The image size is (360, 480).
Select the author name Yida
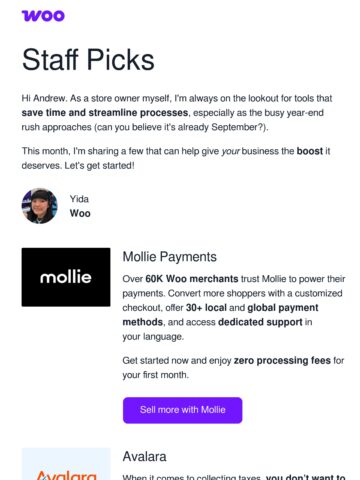(79, 199)
